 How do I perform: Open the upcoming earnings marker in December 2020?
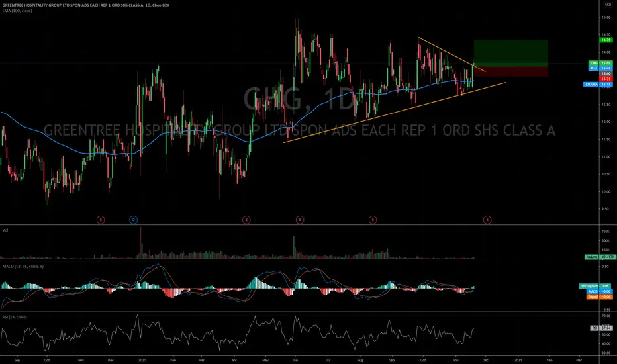point(487,220)
